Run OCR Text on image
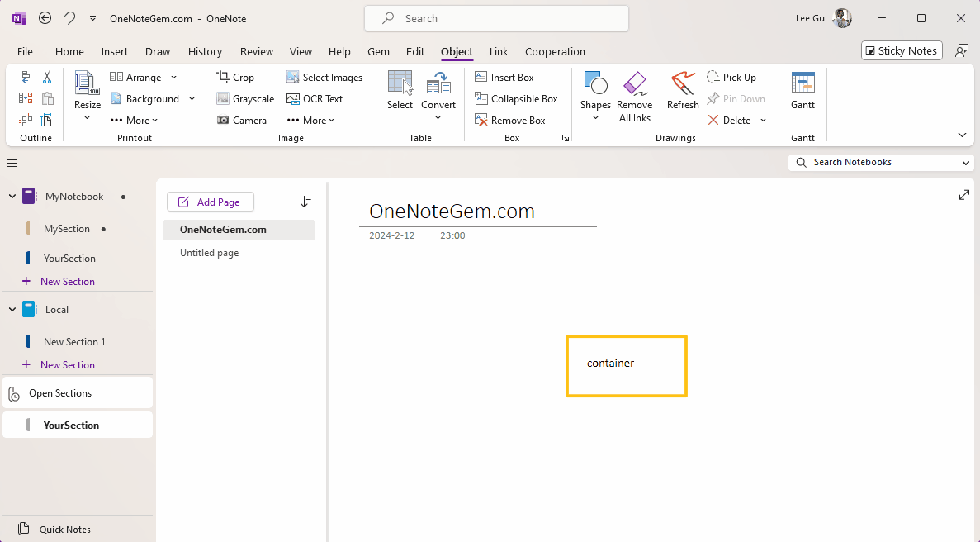980x542 pixels. pos(315,99)
